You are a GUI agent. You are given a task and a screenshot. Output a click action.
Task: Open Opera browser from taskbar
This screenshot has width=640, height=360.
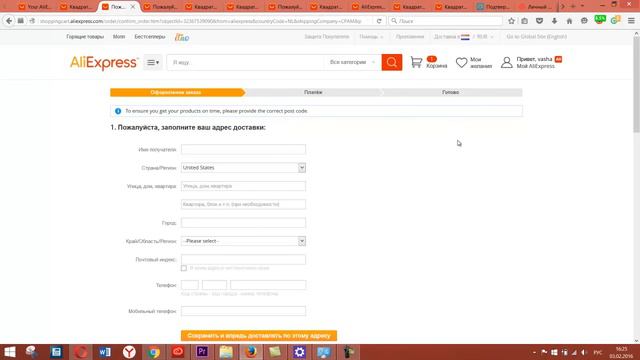click(x=81, y=352)
